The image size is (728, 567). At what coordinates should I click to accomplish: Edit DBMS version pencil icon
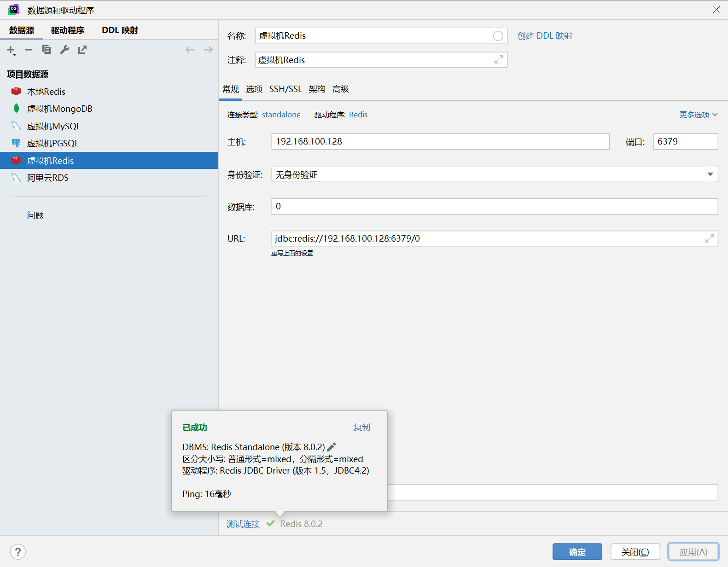pyautogui.click(x=332, y=447)
